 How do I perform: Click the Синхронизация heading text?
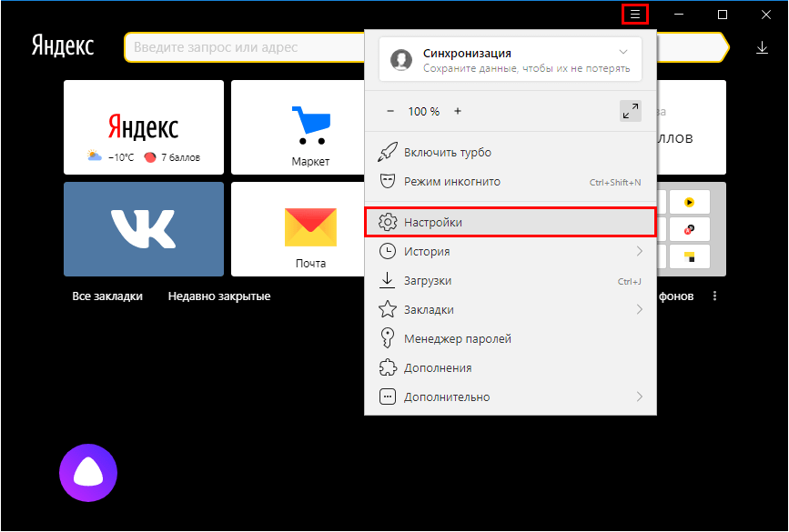[467, 53]
